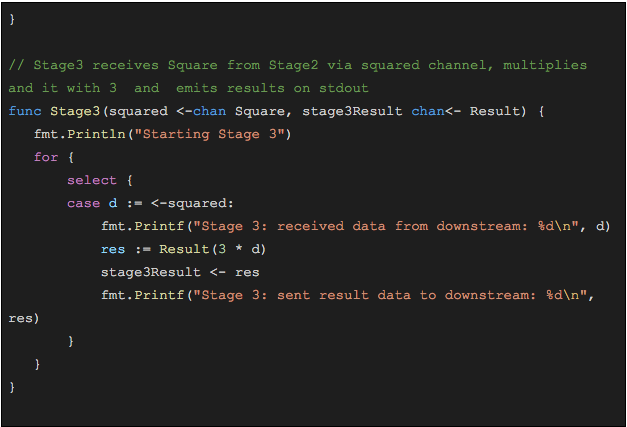
Task: Click the comment line starting 'and it with 3'
Action: click(x=188, y=88)
